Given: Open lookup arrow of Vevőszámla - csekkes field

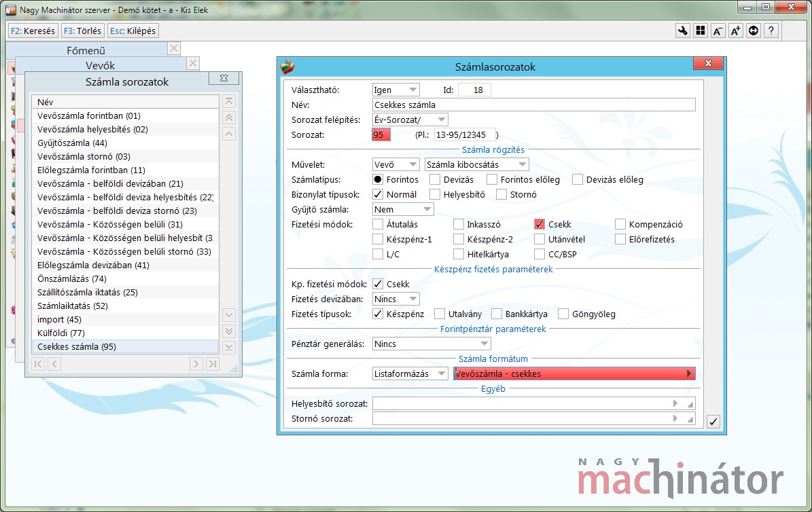Looking at the screenshot, I should [689, 373].
